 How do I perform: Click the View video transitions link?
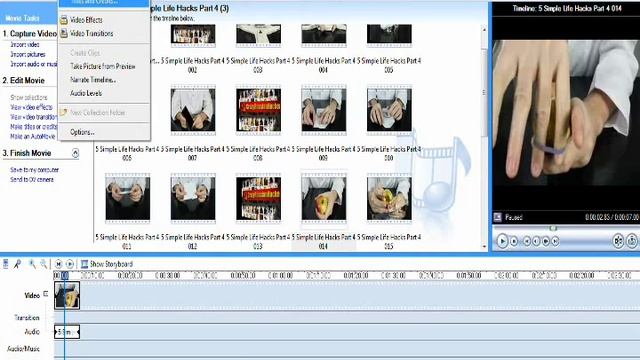pyautogui.click(x=33, y=117)
